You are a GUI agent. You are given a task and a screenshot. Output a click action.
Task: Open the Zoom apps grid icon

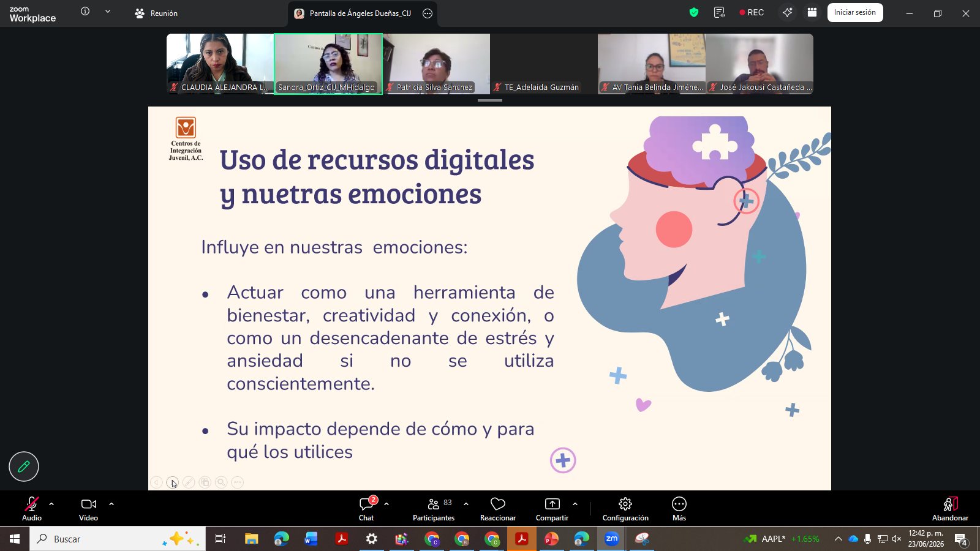(812, 12)
